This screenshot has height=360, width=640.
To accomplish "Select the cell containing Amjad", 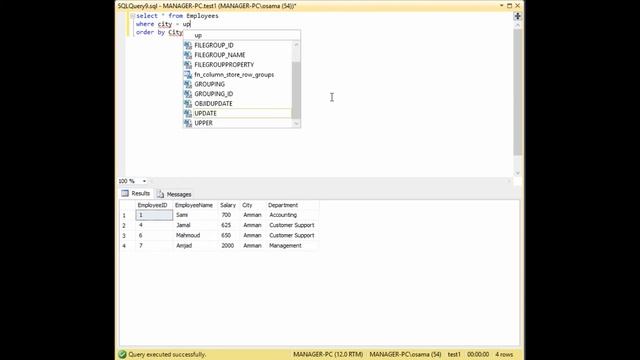I will click(195, 246).
